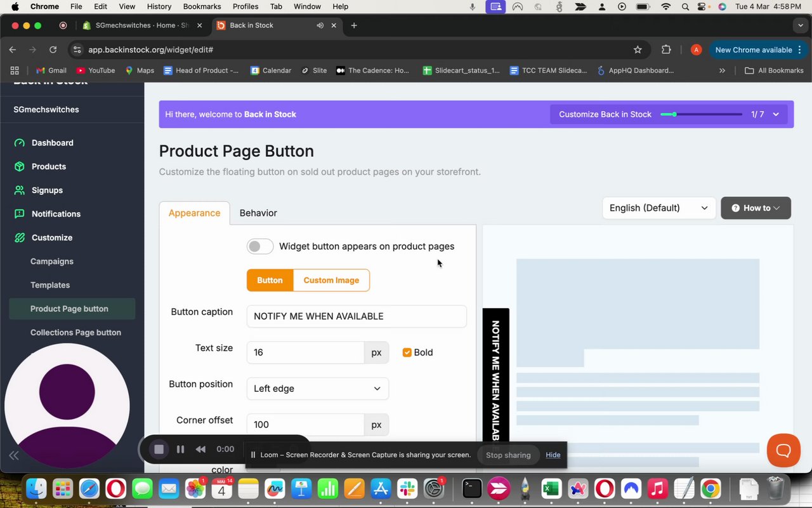The height and width of the screenshot is (508, 812).
Task: Collapse the sidebar with double-arrow icon
Action: click(13, 455)
